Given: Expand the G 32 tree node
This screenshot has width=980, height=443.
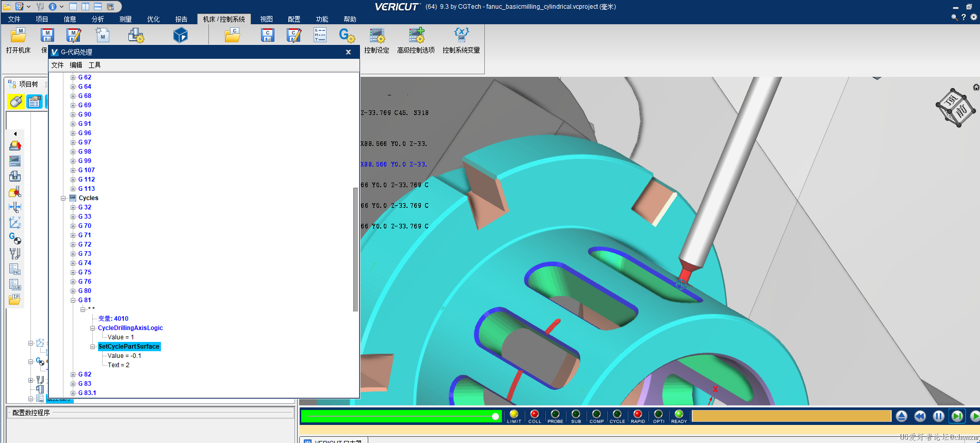Looking at the screenshot, I should [73, 207].
